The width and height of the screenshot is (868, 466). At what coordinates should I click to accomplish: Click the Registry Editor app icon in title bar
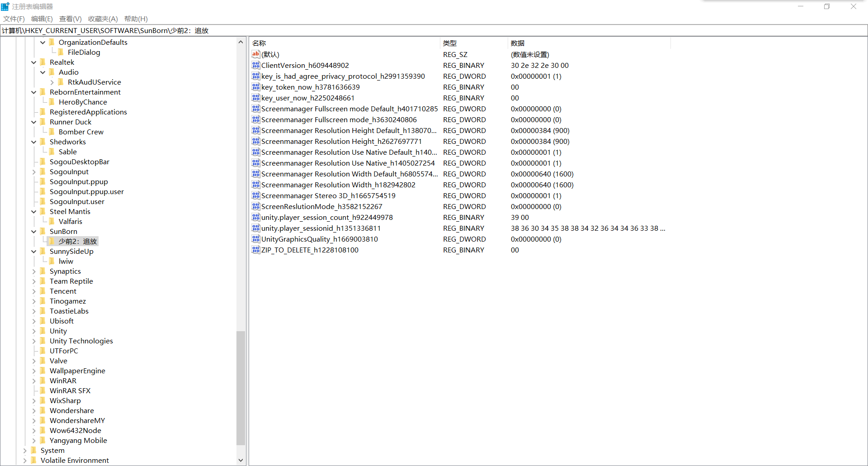tap(5, 6)
